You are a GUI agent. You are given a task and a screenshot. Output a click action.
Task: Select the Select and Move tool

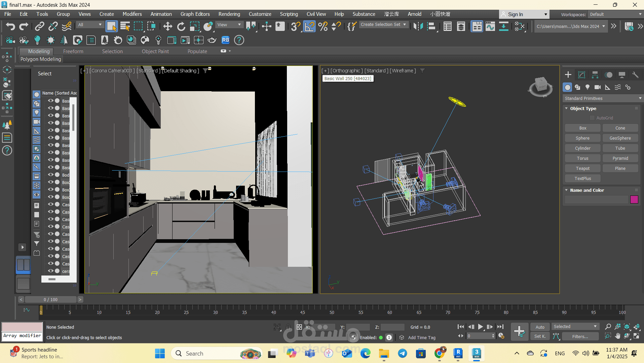tap(167, 26)
